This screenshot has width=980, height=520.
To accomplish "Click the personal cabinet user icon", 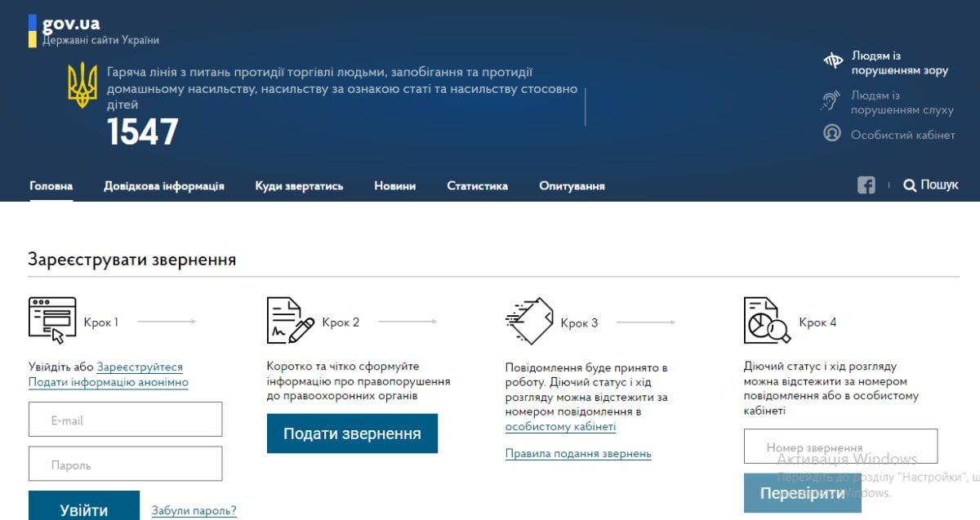I will pyautogui.click(x=832, y=132).
